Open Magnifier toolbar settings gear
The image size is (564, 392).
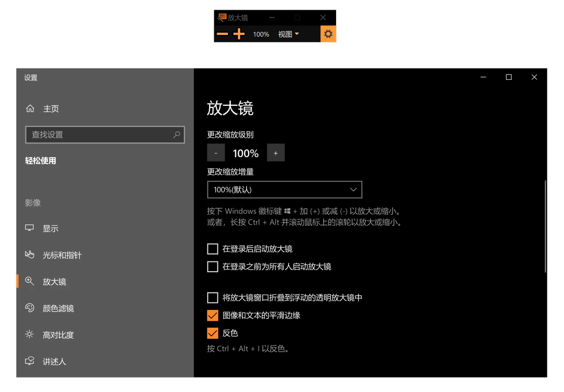328,34
